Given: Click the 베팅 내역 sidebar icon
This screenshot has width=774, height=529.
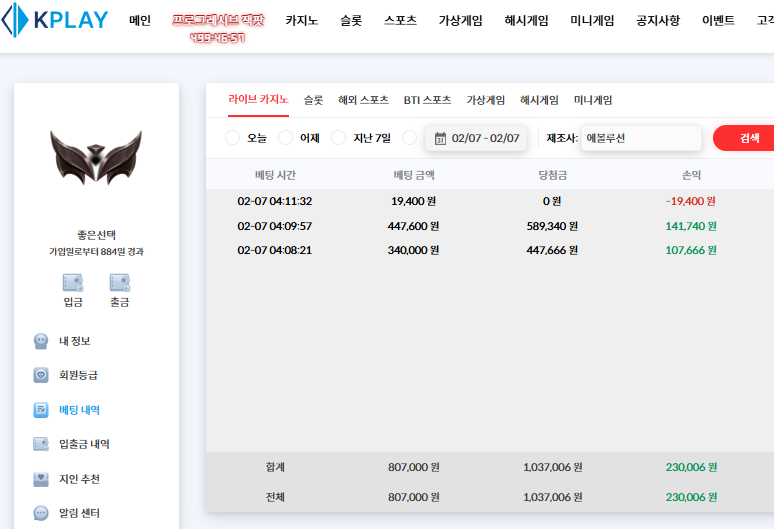Looking at the screenshot, I should [41, 410].
